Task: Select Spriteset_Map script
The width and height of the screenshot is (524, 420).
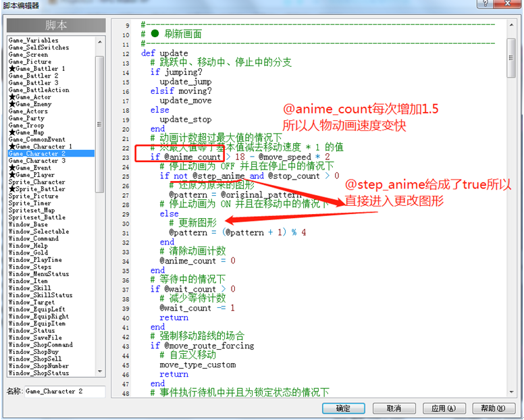Action: click(x=32, y=210)
